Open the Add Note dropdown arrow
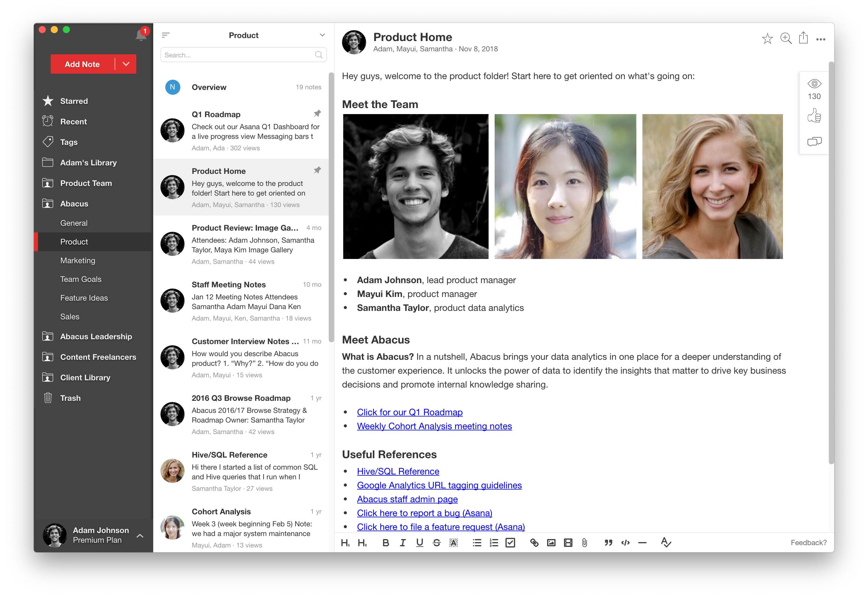Viewport: 868px width, 597px height. pos(126,64)
